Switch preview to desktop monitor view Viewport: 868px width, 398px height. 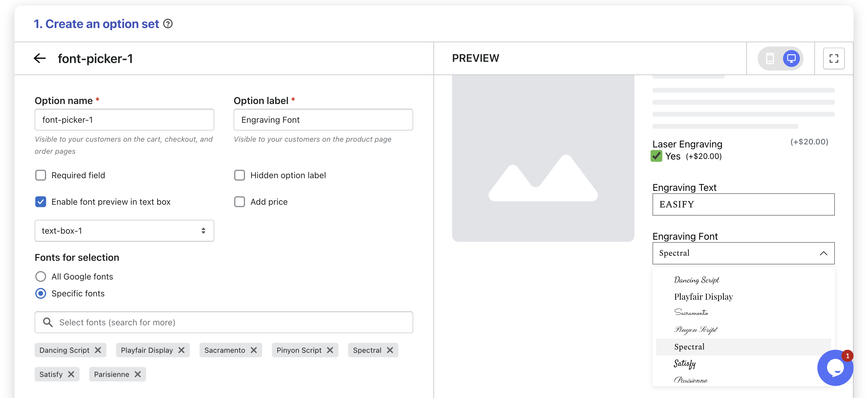pyautogui.click(x=791, y=58)
